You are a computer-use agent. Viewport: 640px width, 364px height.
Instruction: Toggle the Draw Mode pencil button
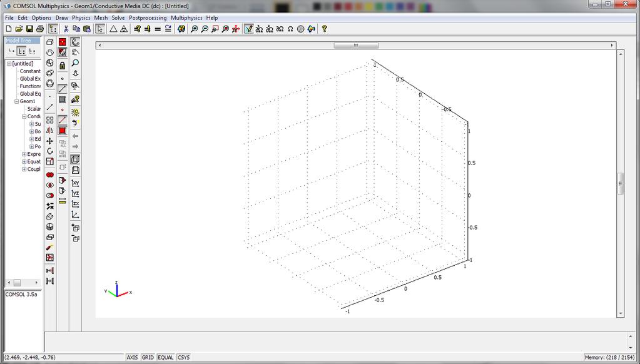(248, 29)
